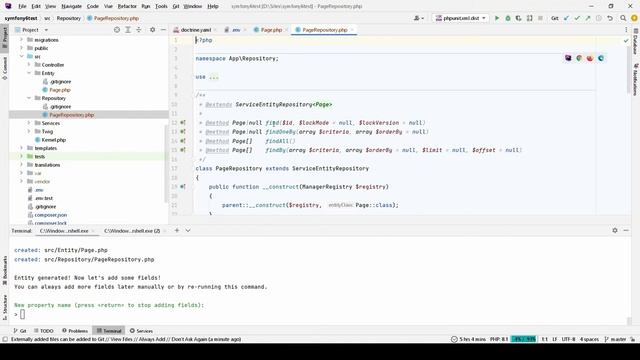Image resolution: width=640 pixels, height=360 pixels.
Task: Expand the migrations folder
Action: point(22,40)
